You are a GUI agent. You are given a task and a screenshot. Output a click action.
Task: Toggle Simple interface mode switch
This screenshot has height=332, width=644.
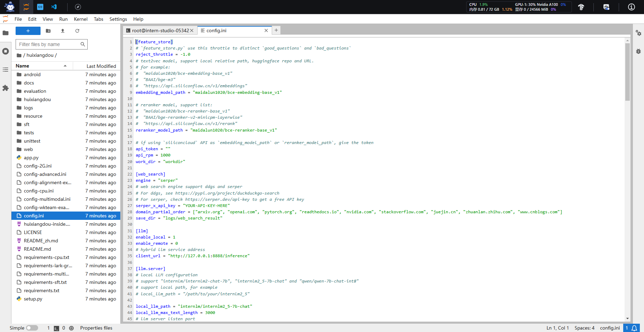click(x=32, y=328)
